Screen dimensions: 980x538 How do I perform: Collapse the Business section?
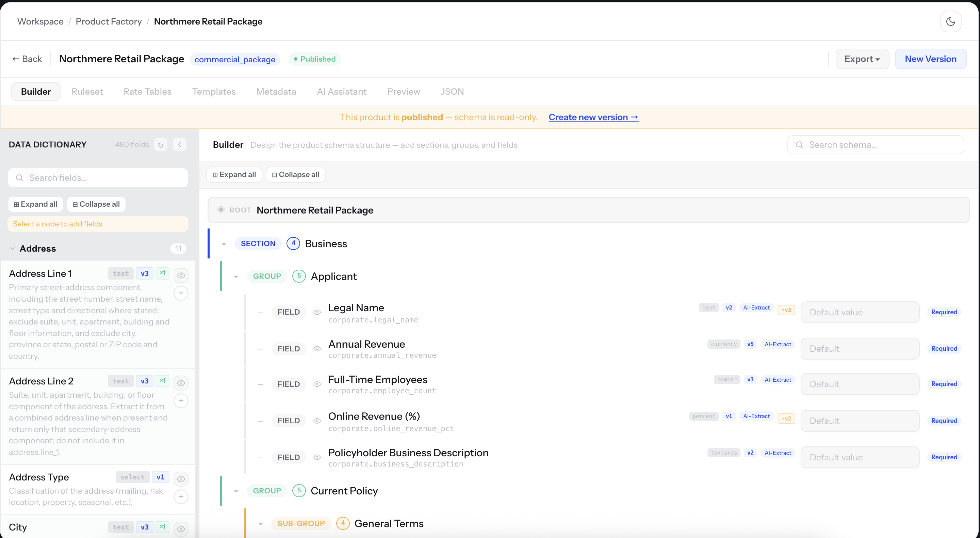[224, 244]
